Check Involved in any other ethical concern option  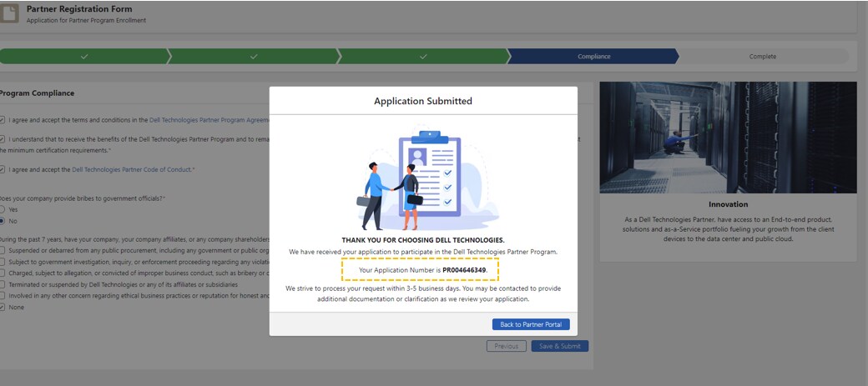click(x=3, y=296)
